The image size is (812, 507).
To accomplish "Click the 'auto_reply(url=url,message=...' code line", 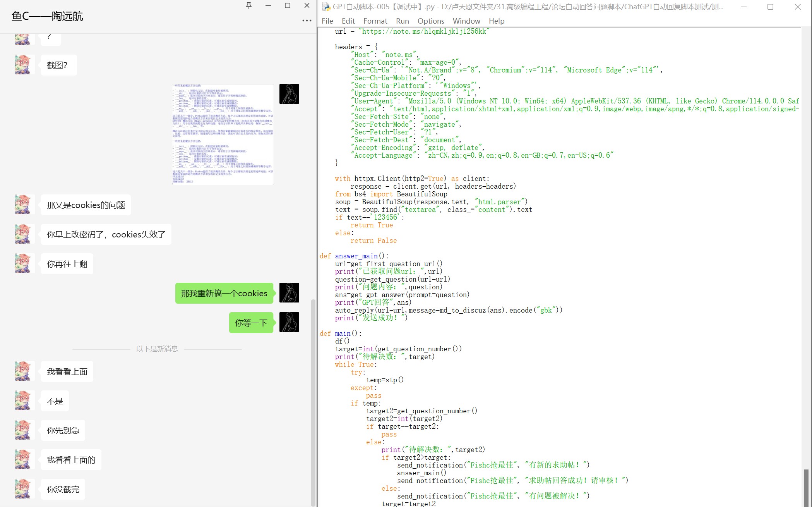I will [449, 310].
